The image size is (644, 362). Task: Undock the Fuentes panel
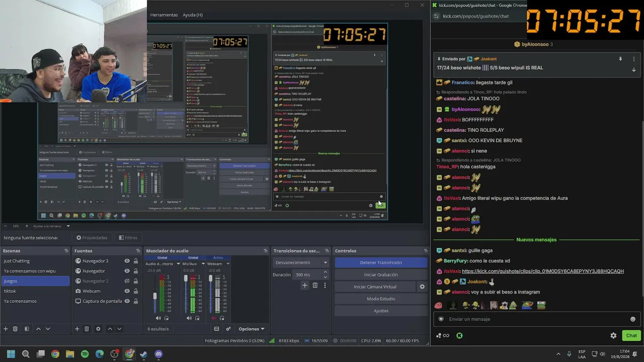[x=138, y=251]
